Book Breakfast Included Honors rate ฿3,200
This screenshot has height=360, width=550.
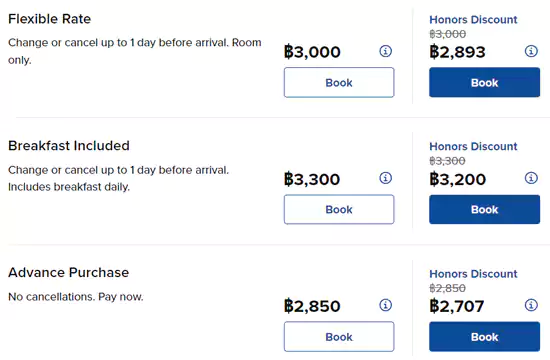click(x=484, y=209)
